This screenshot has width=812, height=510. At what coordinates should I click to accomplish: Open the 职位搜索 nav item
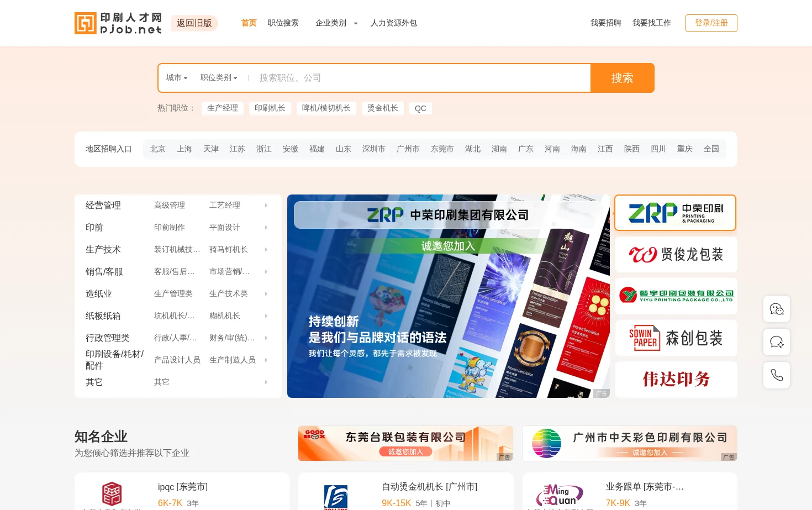pyautogui.click(x=283, y=23)
